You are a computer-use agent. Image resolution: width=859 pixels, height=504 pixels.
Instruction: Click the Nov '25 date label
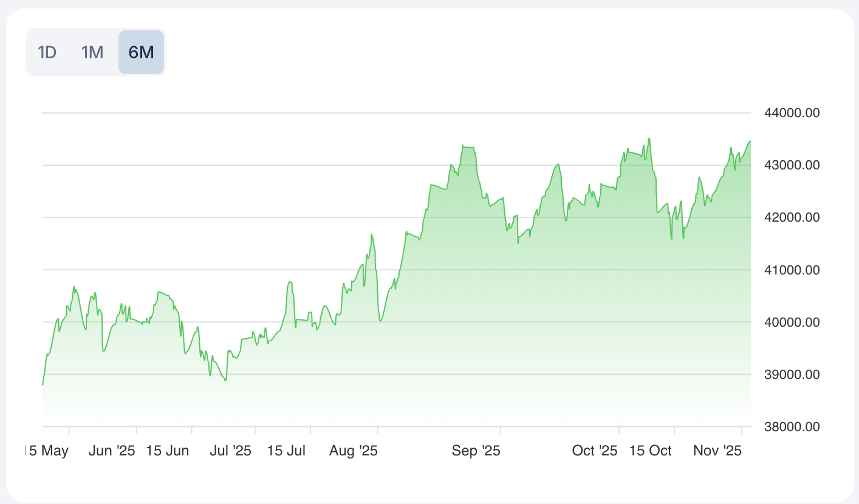coord(717,451)
